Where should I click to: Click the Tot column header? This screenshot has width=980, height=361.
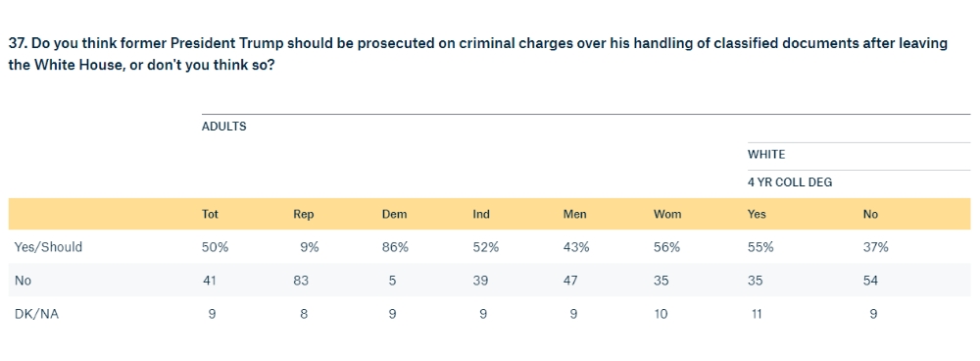pyautogui.click(x=210, y=214)
